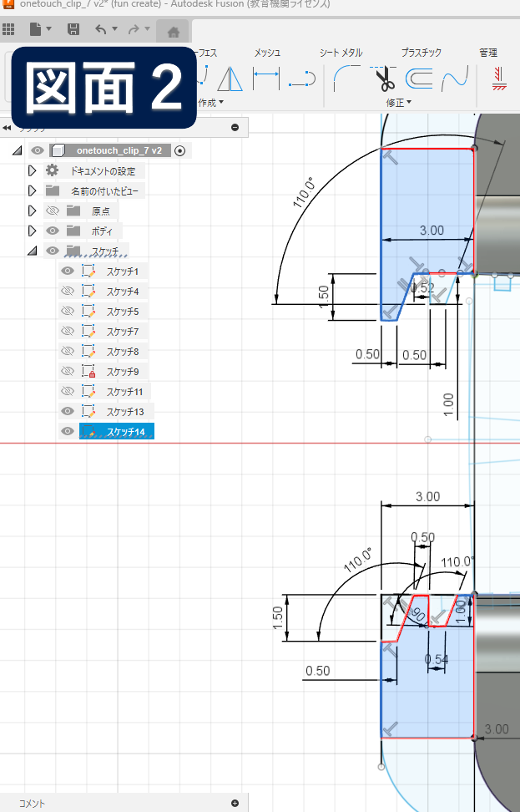Image resolution: width=520 pixels, height=812 pixels.
Task: Open the 修正 dropdown menu
Action: point(397,103)
